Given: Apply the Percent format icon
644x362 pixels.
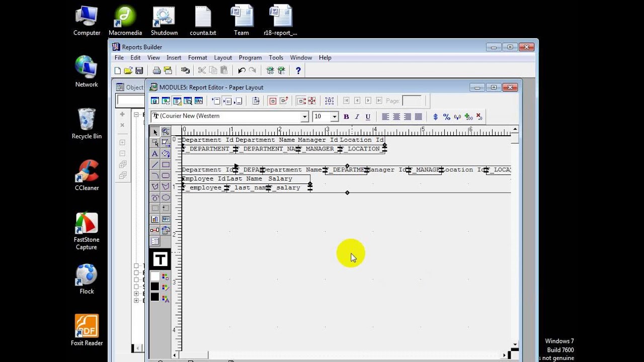Looking at the screenshot, I should [x=447, y=117].
